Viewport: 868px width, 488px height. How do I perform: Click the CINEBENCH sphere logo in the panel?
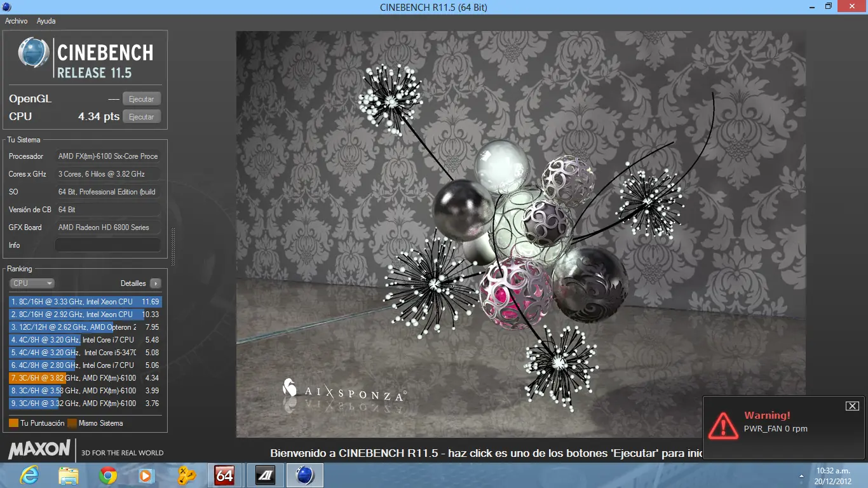34,53
